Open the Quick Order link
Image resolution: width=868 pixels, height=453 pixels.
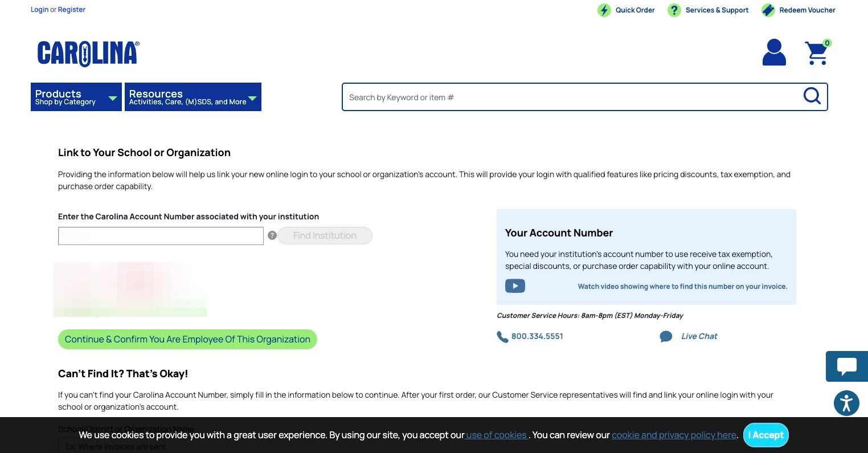point(635,10)
